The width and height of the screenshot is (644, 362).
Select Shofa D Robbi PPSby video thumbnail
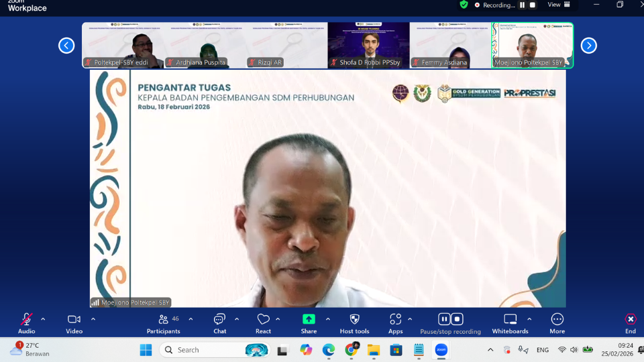pos(368,45)
